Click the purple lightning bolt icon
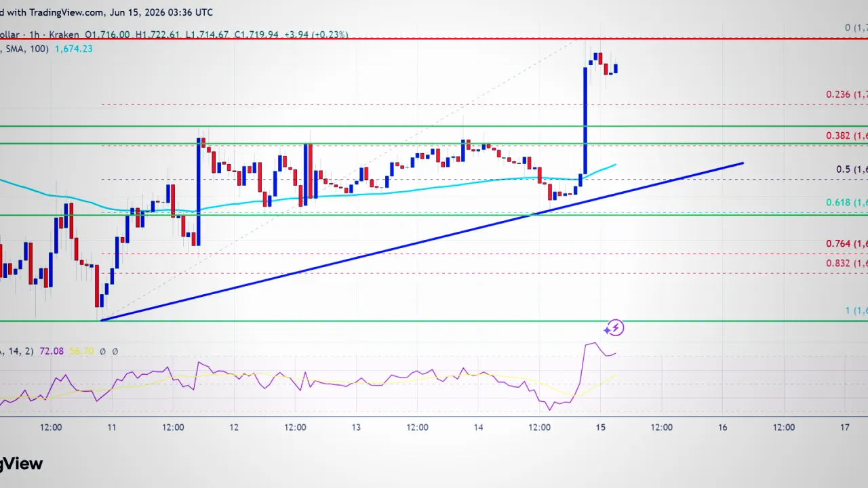This screenshot has width=868, height=488. pyautogui.click(x=615, y=328)
